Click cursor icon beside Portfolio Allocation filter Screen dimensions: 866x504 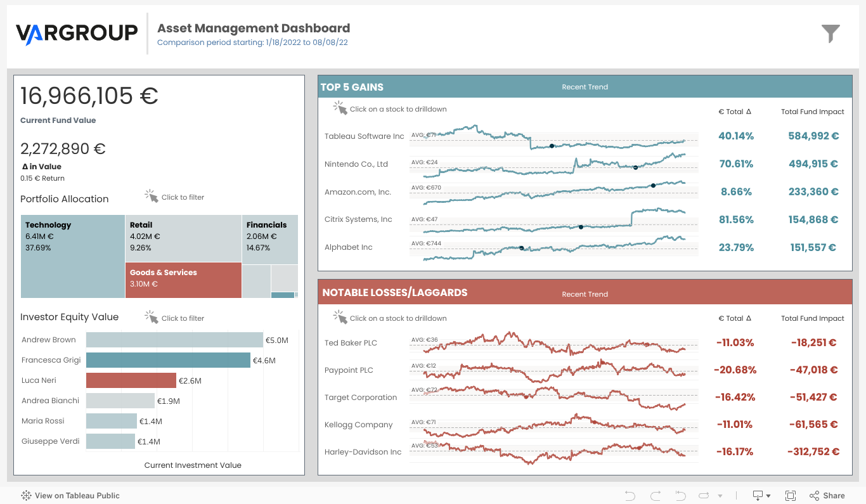point(151,196)
